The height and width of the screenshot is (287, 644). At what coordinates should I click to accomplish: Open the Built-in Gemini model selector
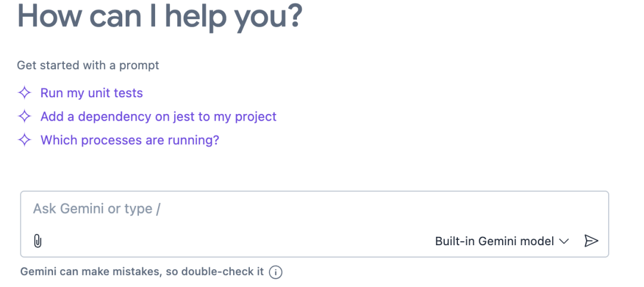click(495, 241)
